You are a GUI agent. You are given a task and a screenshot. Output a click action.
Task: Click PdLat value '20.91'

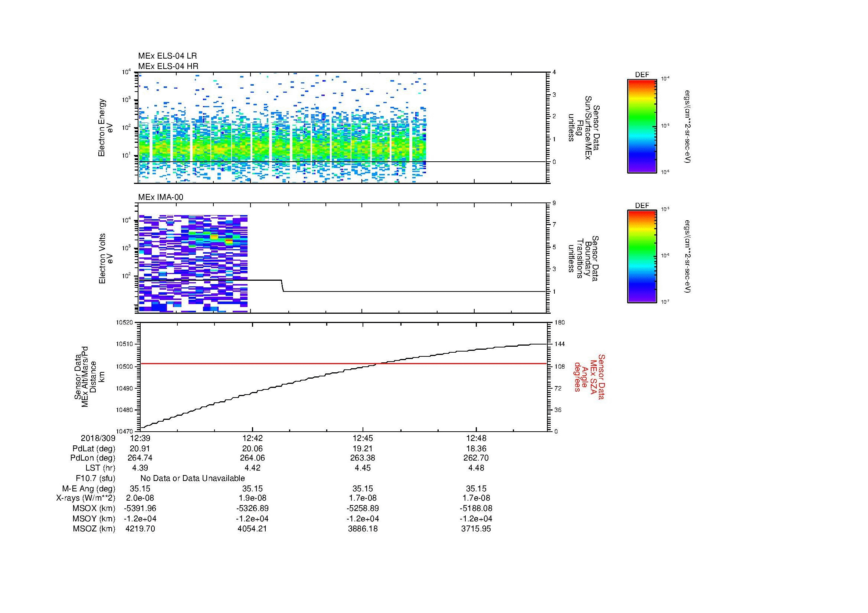(x=140, y=449)
